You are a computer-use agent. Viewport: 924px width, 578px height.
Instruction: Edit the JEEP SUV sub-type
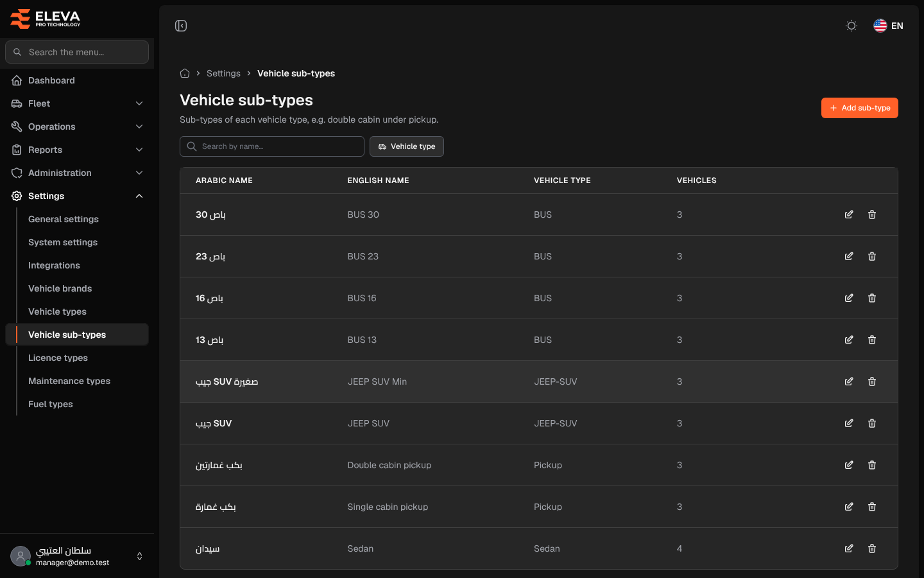pyautogui.click(x=849, y=423)
